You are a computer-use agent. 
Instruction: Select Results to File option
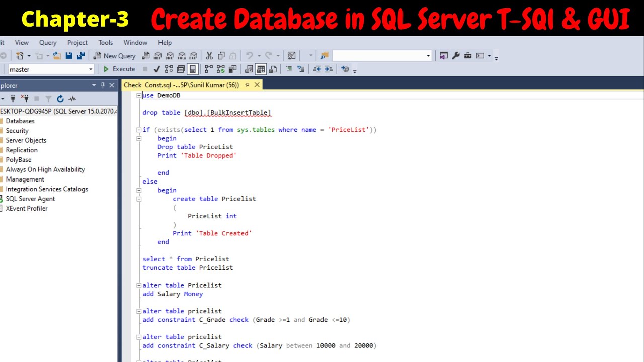pyautogui.click(x=273, y=69)
